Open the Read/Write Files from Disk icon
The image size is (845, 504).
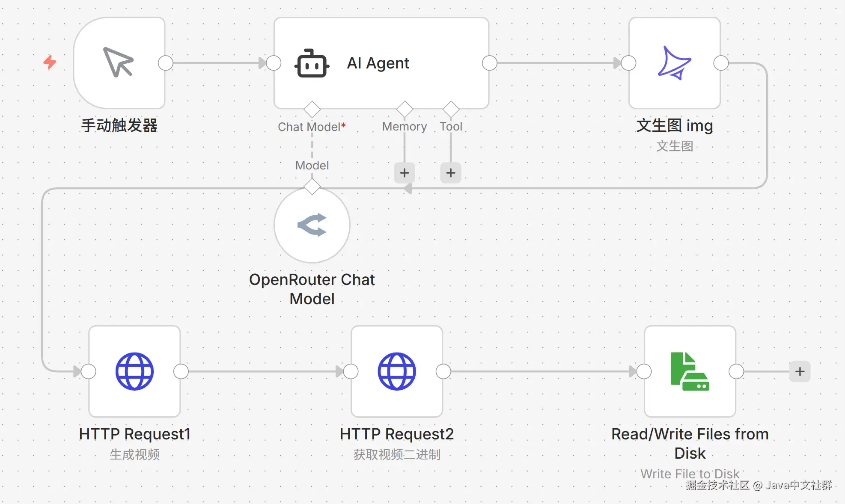coord(690,371)
